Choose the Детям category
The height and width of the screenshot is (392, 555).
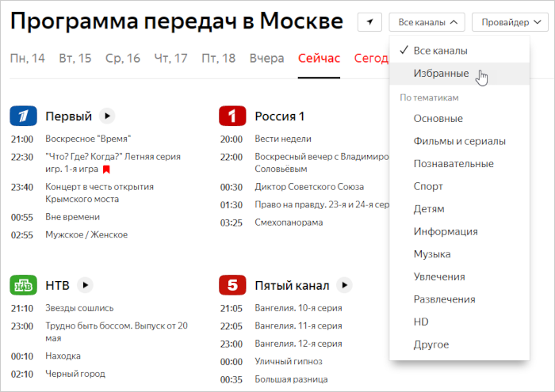pyautogui.click(x=459, y=209)
